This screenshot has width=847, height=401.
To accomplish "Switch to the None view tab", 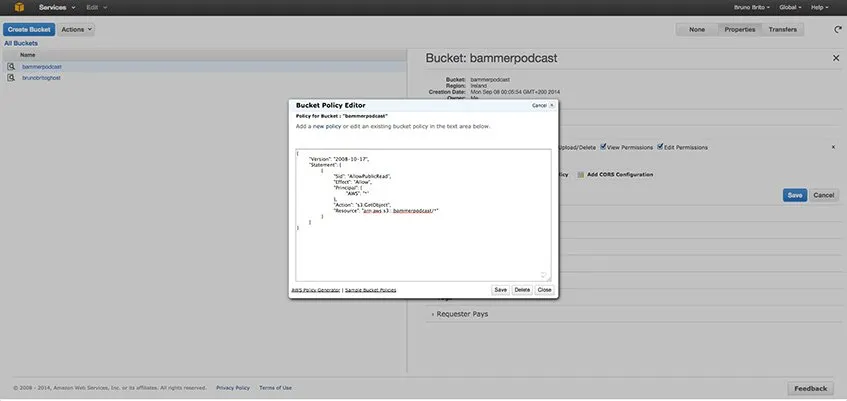I will (x=697, y=30).
